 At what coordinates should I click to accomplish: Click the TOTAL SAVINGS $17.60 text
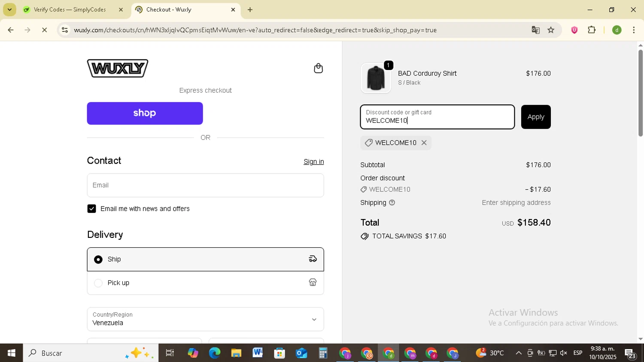(x=409, y=236)
